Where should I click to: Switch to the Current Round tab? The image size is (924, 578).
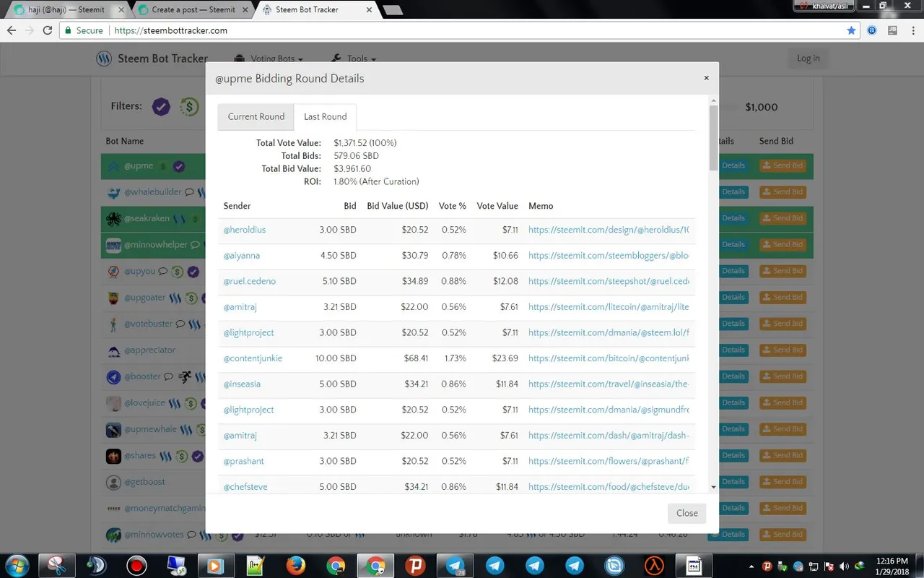tap(256, 116)
